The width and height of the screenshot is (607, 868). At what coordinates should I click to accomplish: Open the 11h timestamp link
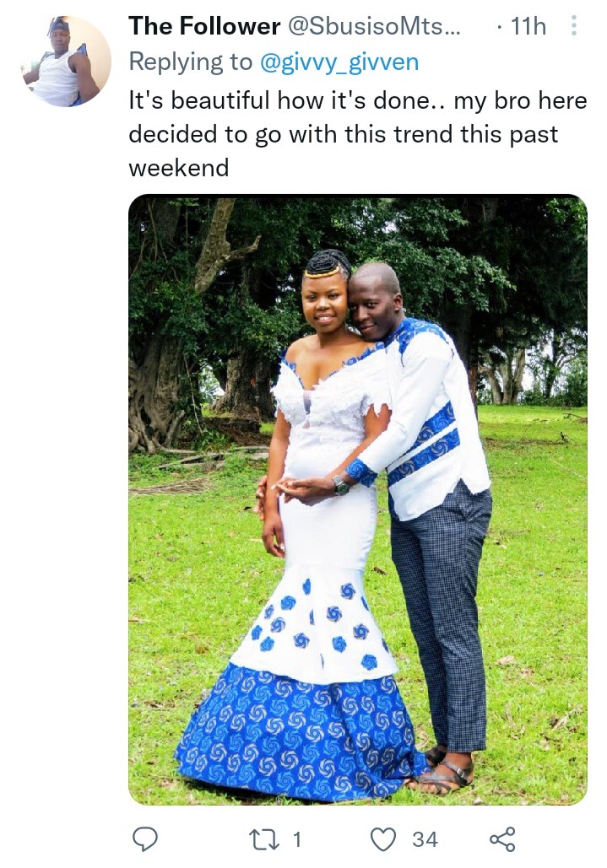tap(528, 26)
